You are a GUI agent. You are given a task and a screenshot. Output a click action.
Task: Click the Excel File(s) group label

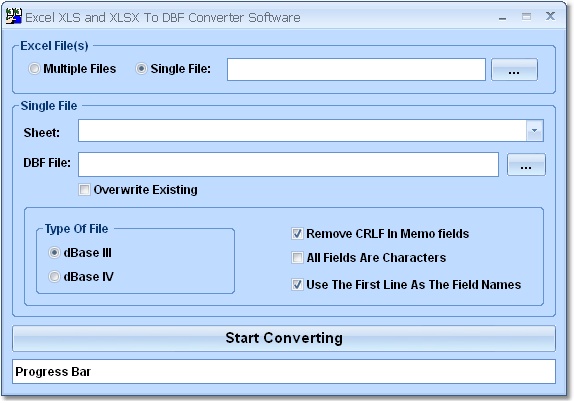(x=54, y=46)
